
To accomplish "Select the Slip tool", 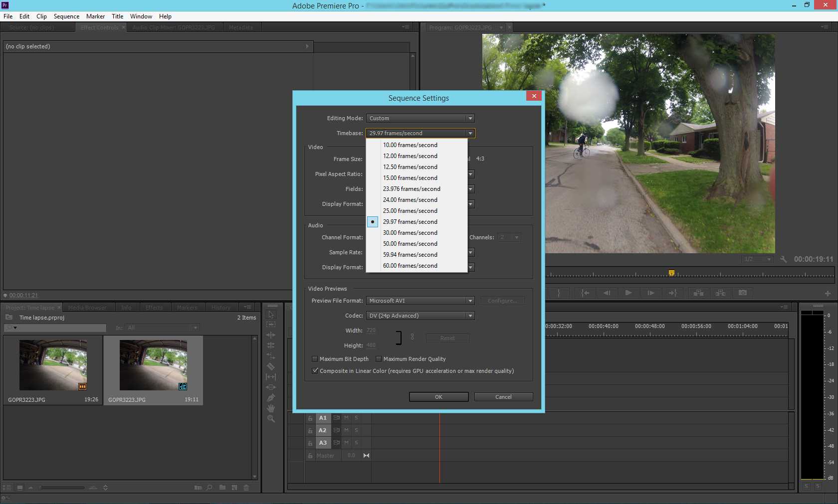I will click(x=271, y=377).
